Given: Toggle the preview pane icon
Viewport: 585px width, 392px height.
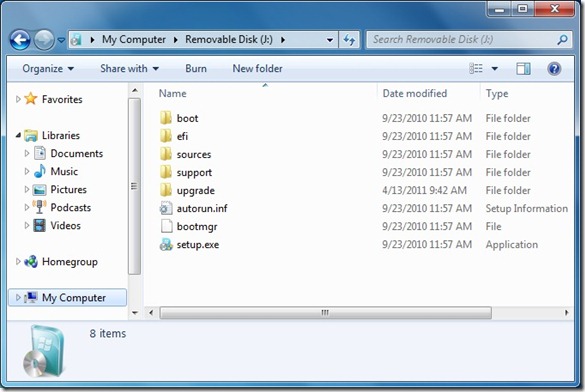Looking at the screenshot, I should click(523, 69).
